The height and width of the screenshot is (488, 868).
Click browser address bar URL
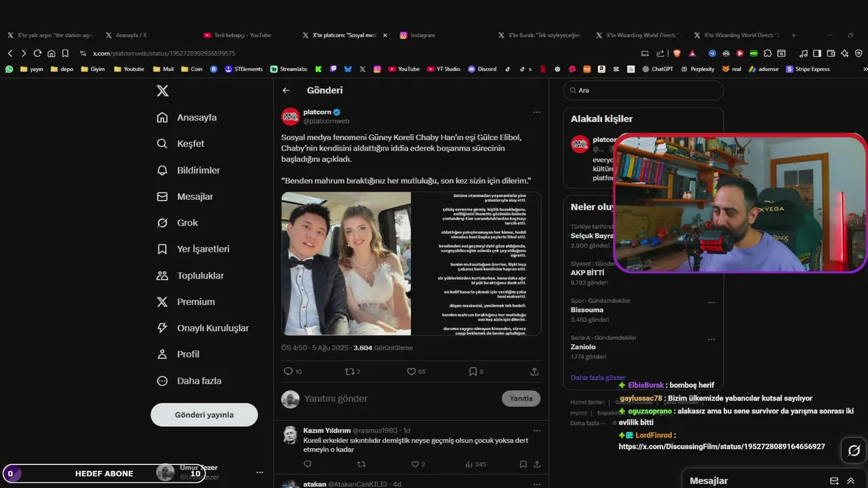(x=164, y=54)
